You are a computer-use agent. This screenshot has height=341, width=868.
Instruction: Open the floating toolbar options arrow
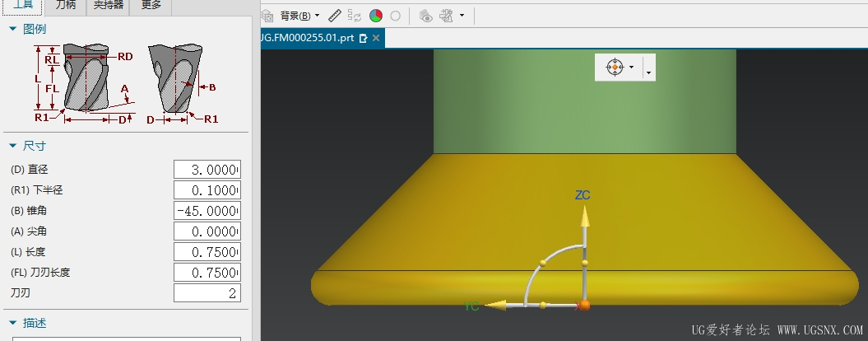(648, 72)
